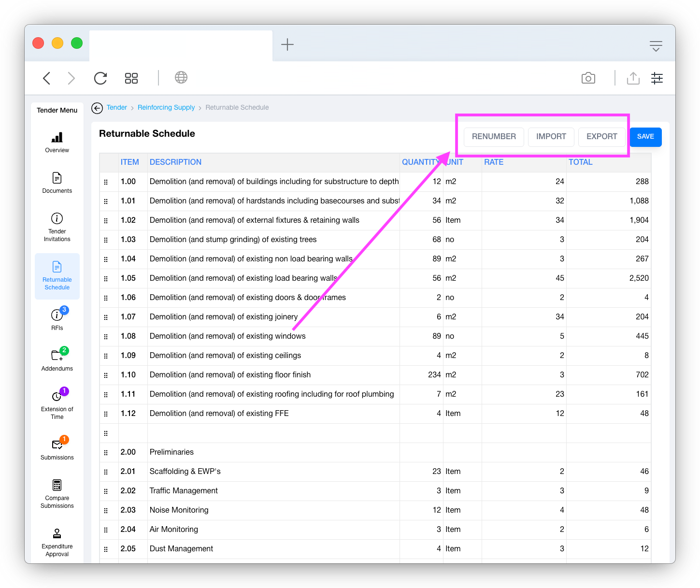Screen dimensions: 700x588
Task: Open Documents in the Tender Menu
Action: point(57,178)
